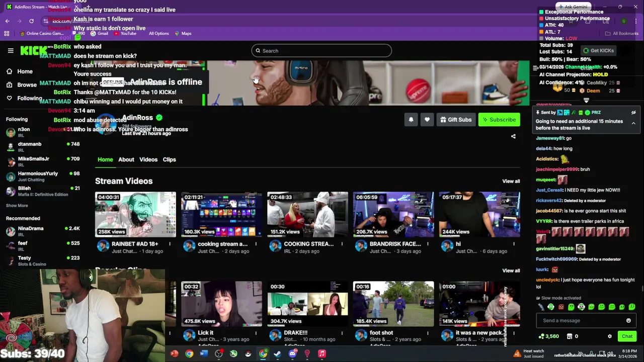Open the YouTube bookmark

click(125, 34)
